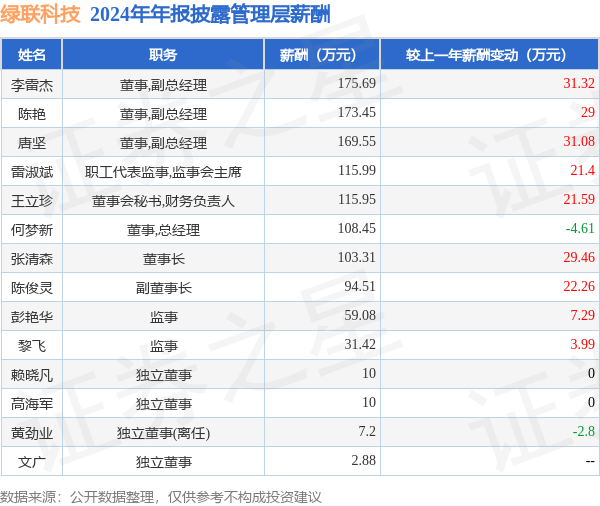Click the change value 31.32

point(579,83)
